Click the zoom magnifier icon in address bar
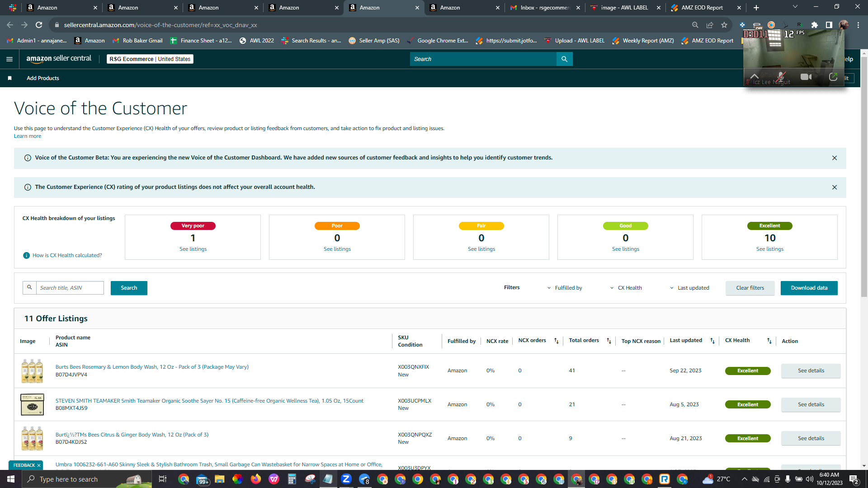This screenshot has width=868, height=488. click(695, 25)
